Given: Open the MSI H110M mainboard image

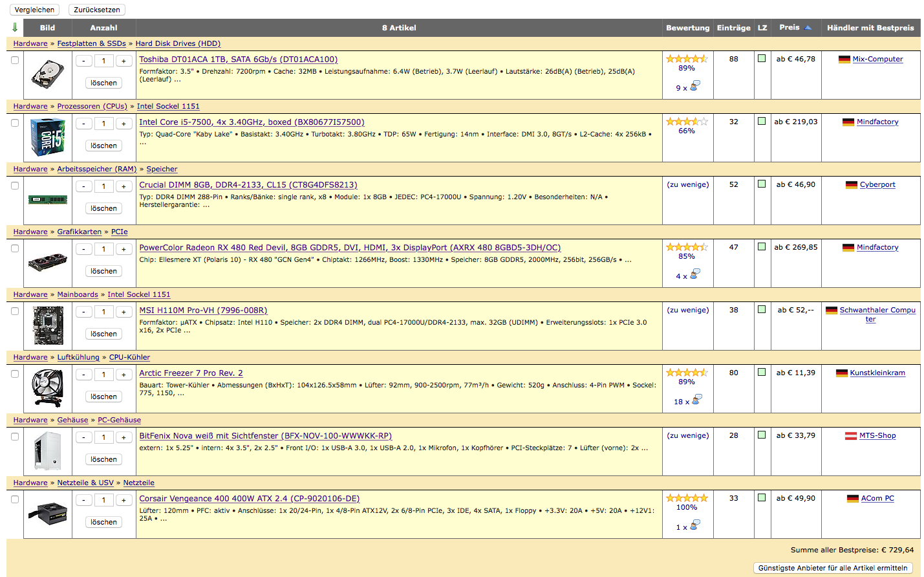Looking at the screenshot, I should click(x=47, y=325).
